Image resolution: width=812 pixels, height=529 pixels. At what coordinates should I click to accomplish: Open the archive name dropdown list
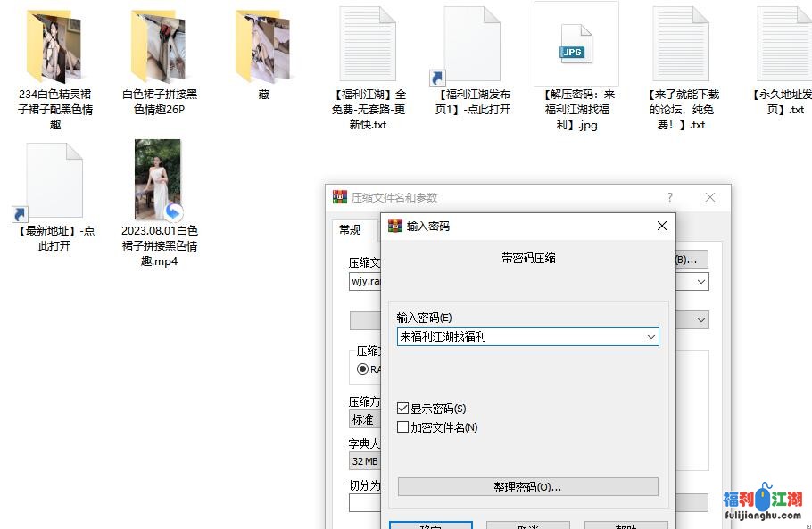coord(701,282)
